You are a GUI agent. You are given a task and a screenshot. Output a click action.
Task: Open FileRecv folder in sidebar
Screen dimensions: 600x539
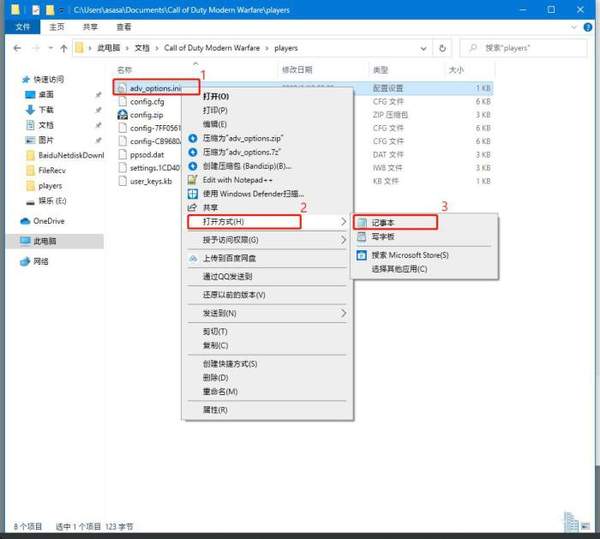tap(46, 170)
